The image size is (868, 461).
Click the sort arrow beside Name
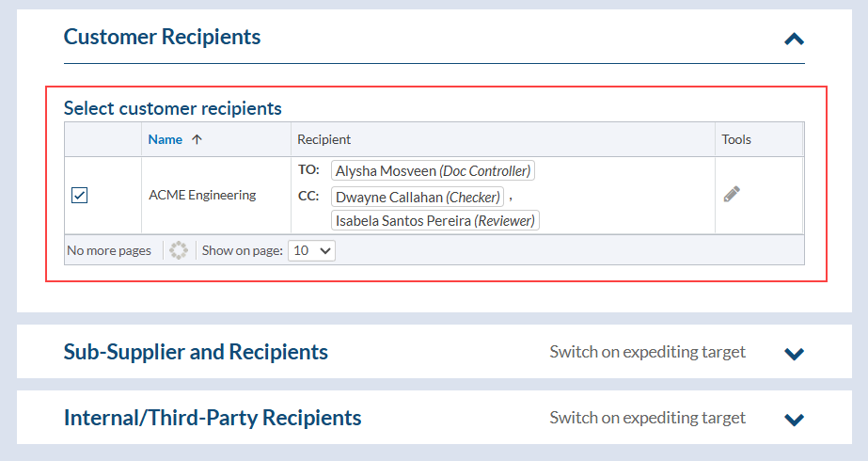(197, 139)
